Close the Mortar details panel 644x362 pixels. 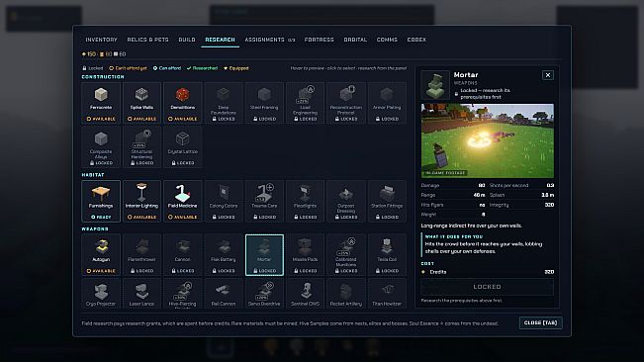[547, 75]
